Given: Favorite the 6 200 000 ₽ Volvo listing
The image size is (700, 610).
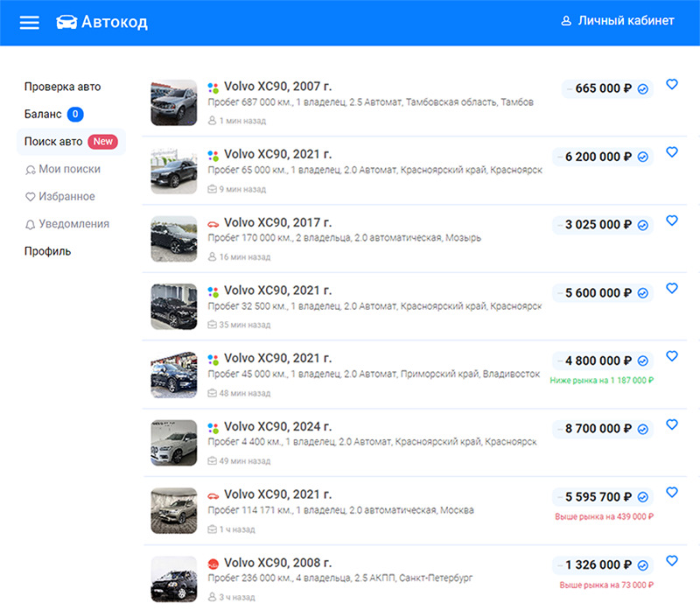Looking at the screenshot, I should click(672, 151).
